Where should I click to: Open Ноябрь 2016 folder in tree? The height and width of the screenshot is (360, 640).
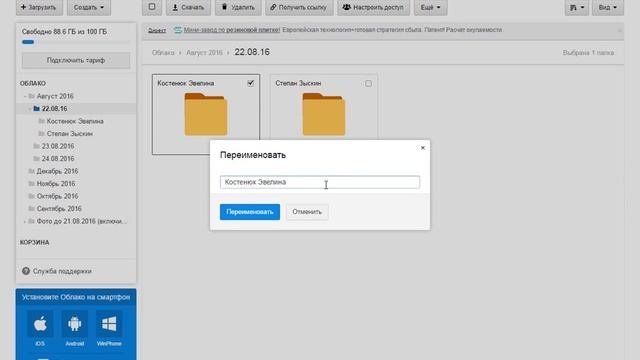[56, 184]
